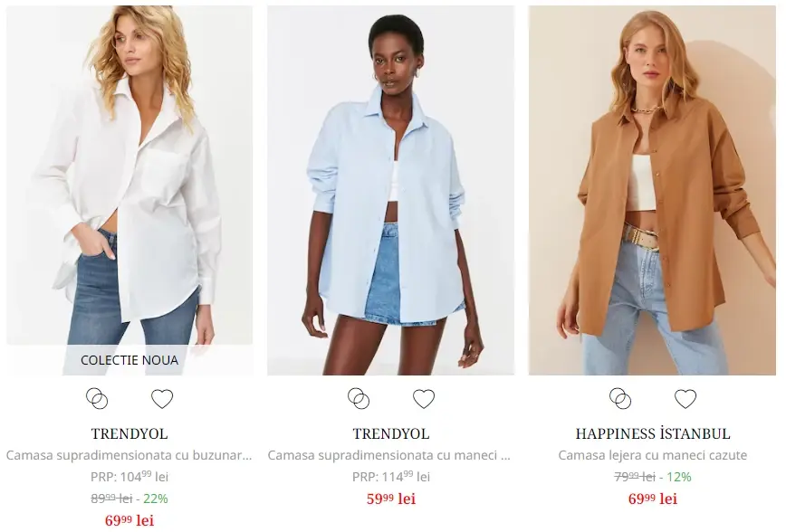
Task: Open 'Camasa lejera cu maneci cazute' title
Action: click(x=653, y=455)
